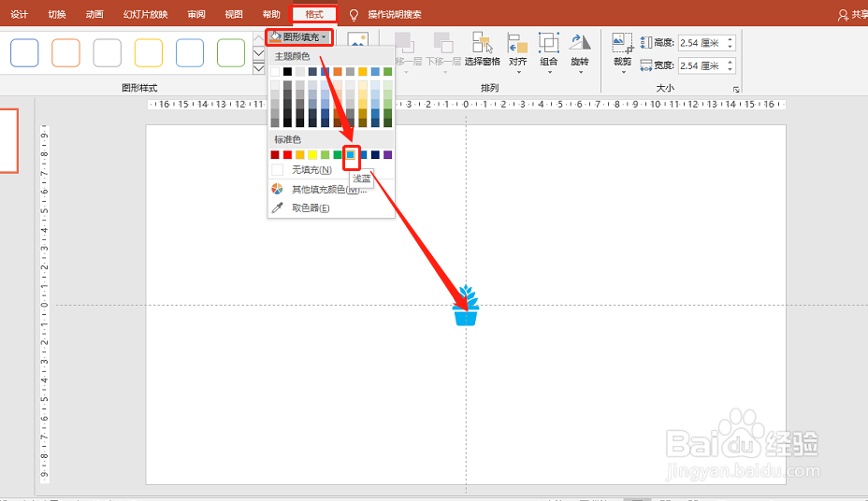
Task: Click the lightbulb icon beside 操作说明搜索
Action: (354, 15)
